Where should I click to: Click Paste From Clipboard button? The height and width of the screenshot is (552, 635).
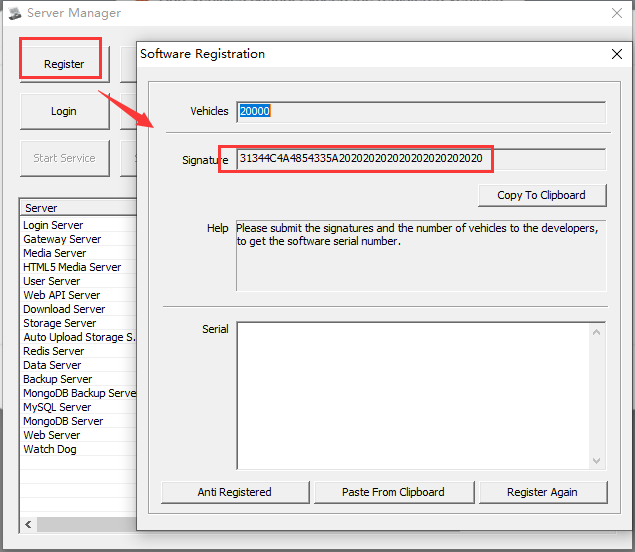393,492
